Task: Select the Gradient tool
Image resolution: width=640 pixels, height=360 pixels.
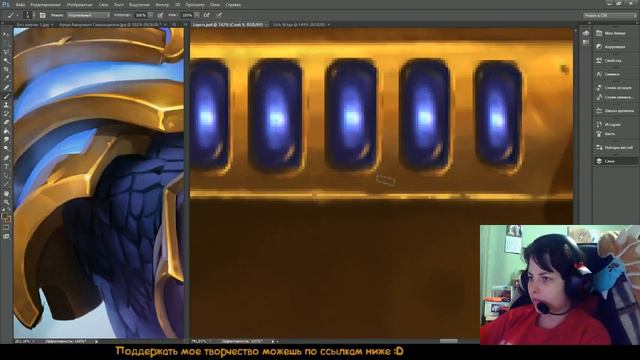Action: click(6, 131)
